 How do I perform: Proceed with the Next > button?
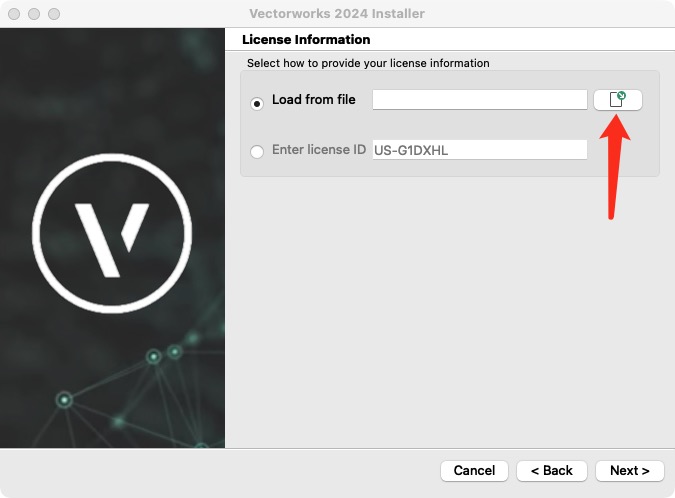630,470
